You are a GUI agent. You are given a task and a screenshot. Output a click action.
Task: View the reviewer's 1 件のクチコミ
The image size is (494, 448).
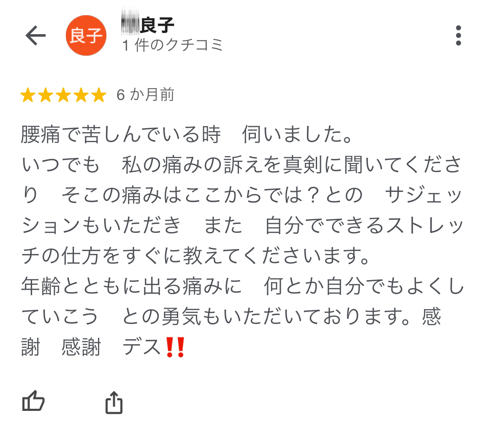(x=172, y=45)
